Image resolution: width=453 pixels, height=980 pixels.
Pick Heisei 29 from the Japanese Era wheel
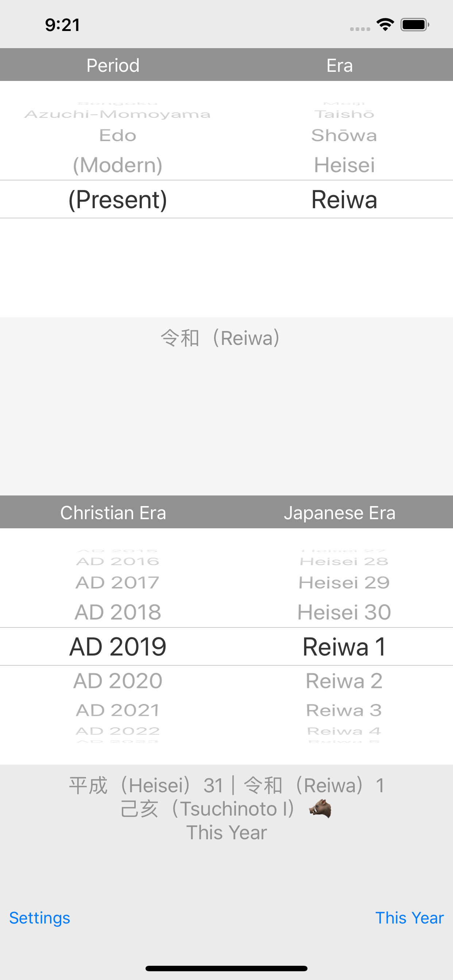coord(344,583)
